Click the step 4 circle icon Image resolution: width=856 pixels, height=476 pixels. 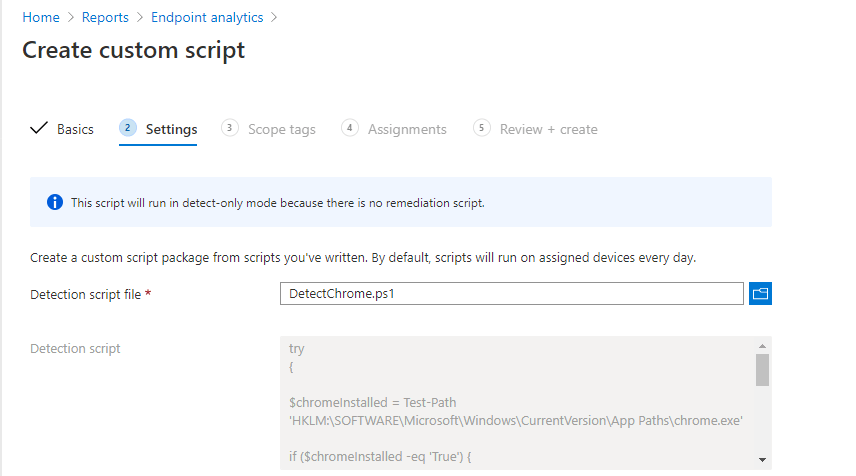(x=349, y=128)
